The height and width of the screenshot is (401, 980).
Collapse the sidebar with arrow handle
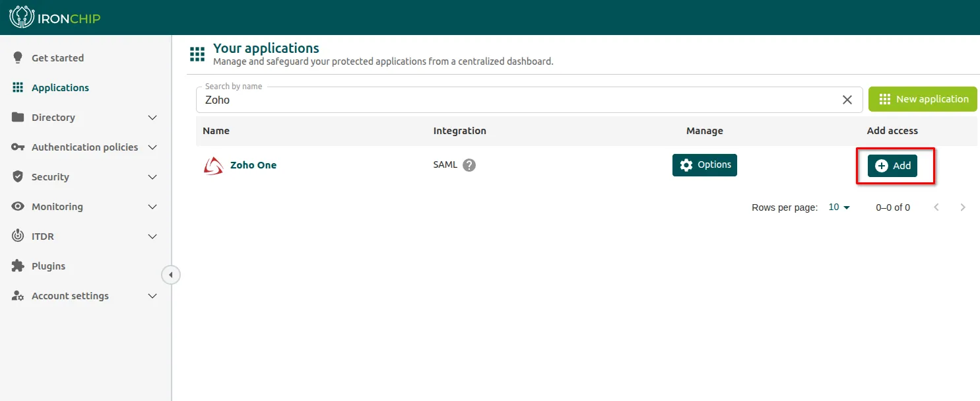(171, 275)
